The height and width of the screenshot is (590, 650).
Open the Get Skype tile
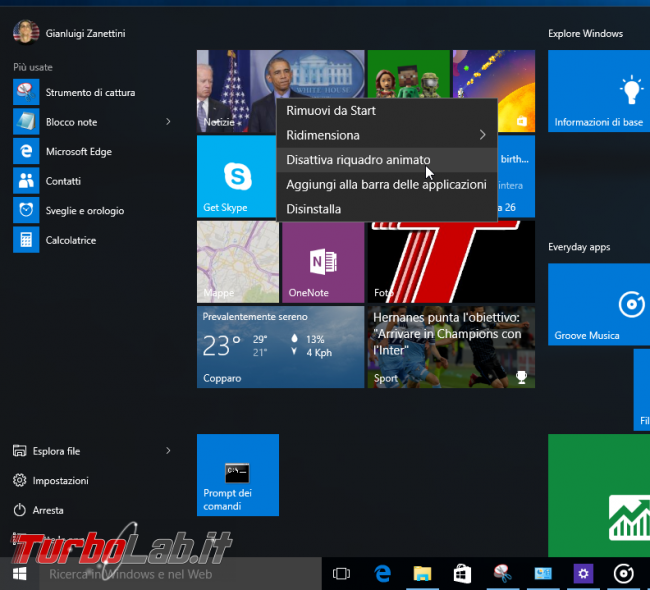236,176
